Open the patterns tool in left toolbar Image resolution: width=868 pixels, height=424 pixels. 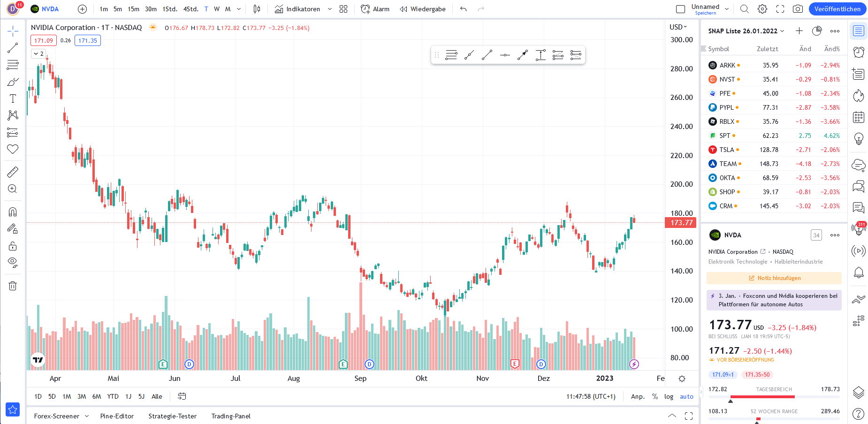point(13,115)
